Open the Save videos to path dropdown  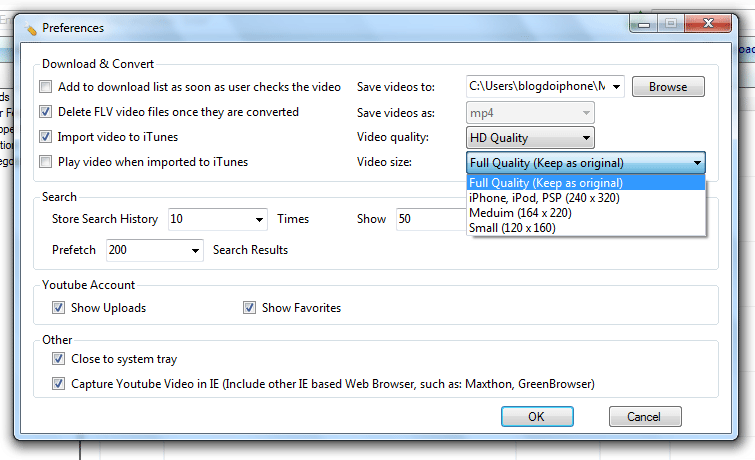click(x=617, y=87)
